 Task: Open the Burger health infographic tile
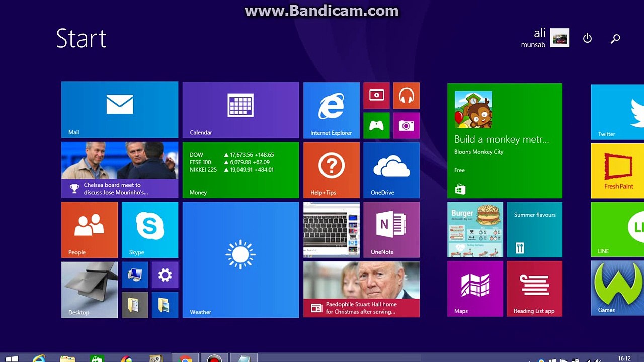[475, 230]
